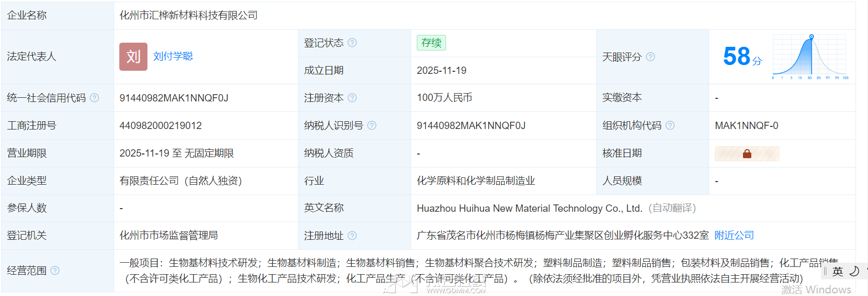
Task: Toggle the moon icon in IME bar
Action: [x=854, y=271]
